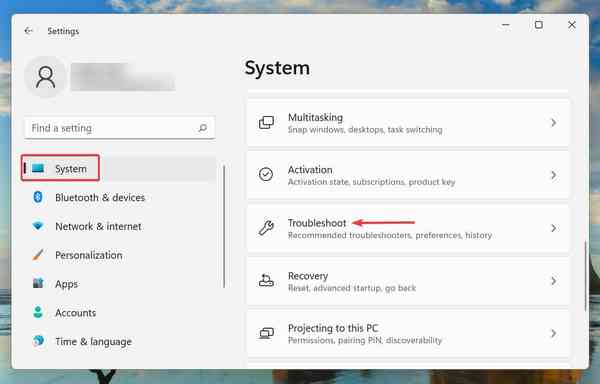
Task: Expand the Recovery chevron arrow
Action: click(x=553, y=281)
